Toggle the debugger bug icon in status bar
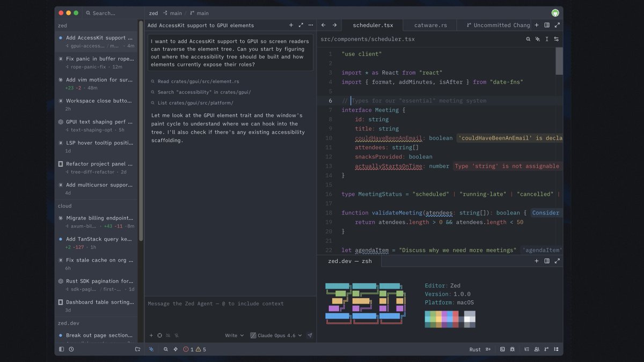The width and height of the screenshot is (644, 362). (513, 349)
